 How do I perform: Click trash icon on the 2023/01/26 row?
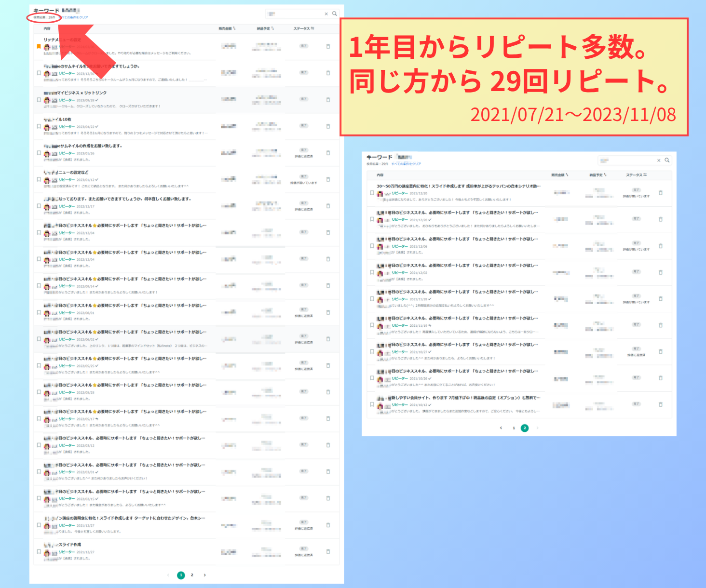(328, 153)
